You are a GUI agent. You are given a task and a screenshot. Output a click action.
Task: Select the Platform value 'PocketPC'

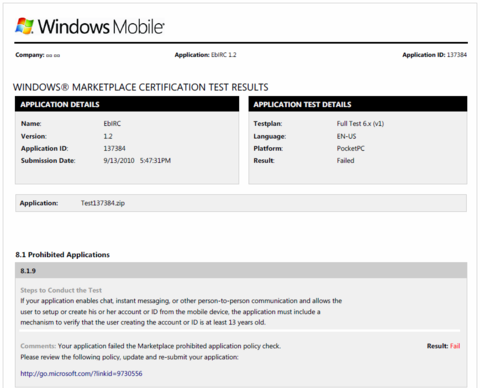click(350, 148)
